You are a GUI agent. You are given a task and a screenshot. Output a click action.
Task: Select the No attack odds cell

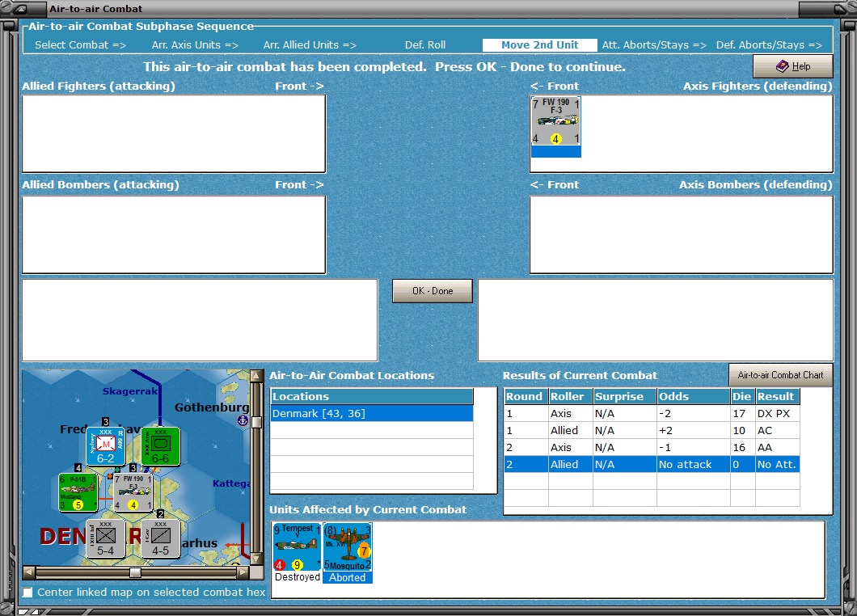tap(694, 464)
